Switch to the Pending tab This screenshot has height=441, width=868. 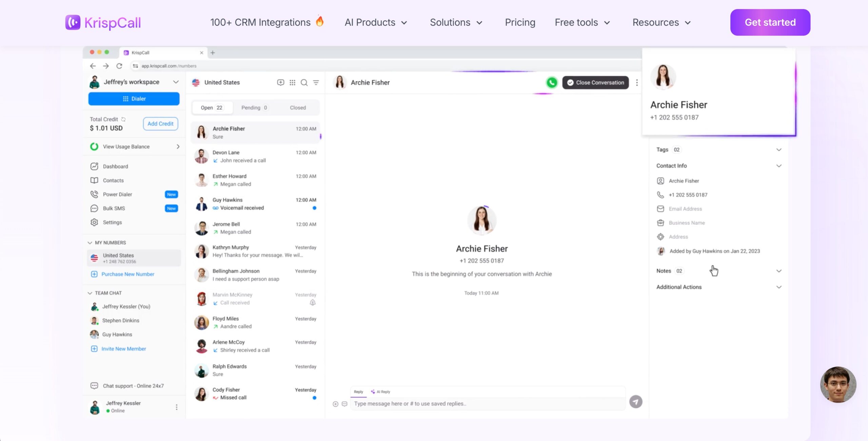254,107
